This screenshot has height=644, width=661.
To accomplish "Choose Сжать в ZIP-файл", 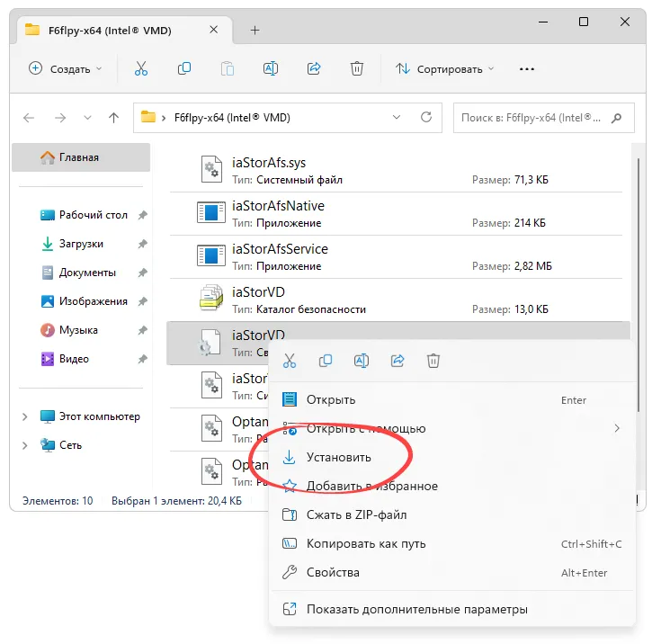I will click(451, 514).
